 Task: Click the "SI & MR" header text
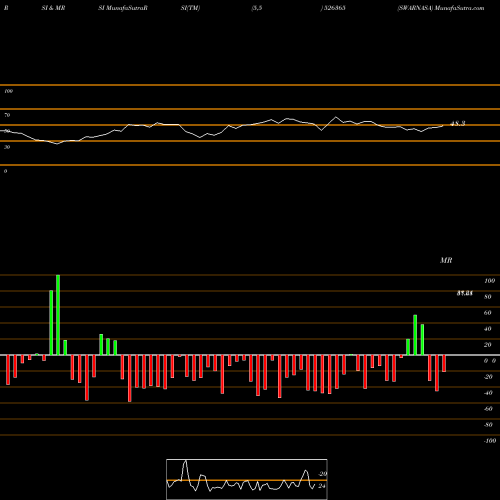[53, 8]
